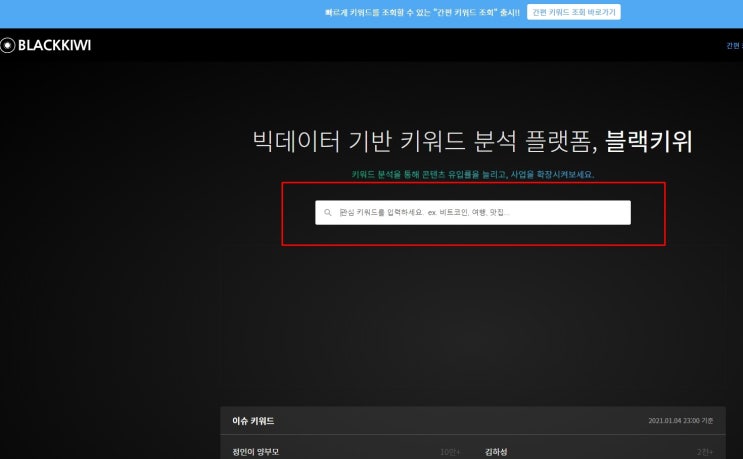Open the 간편 키워드 조회 바로가기 button
The width and height of the screenshot is (743, 459).
point(574,12)
